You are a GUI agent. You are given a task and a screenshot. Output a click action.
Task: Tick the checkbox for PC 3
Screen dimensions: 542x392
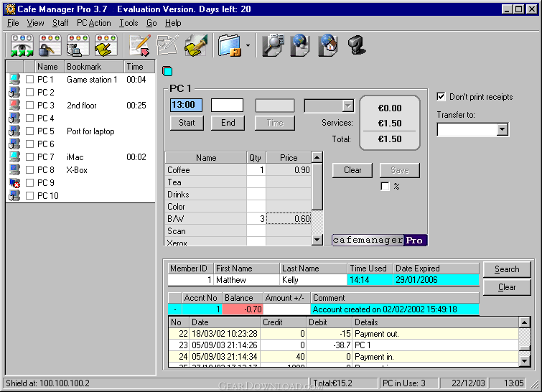pyautogui.click(x=29, y=105)
